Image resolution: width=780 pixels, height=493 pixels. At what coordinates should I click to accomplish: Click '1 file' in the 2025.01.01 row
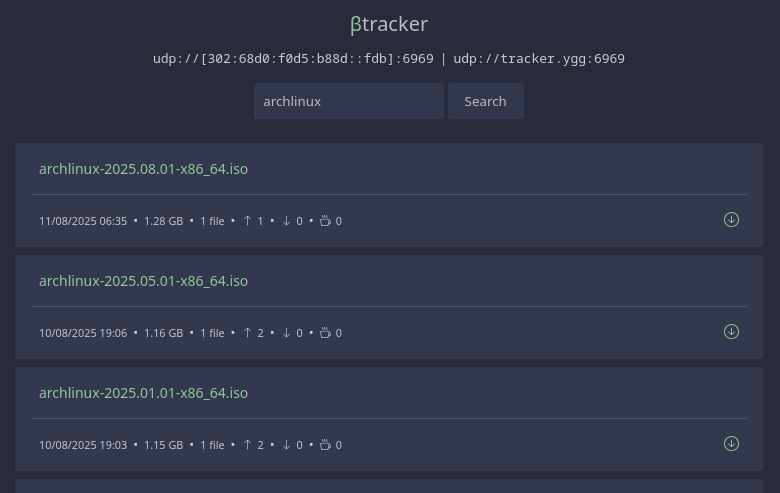point(212,445)
